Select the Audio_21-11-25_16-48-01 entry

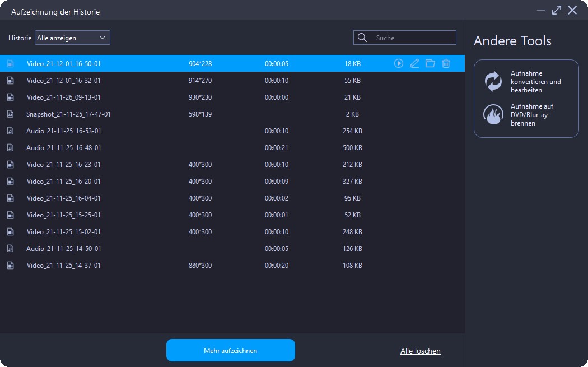point(64,148)
